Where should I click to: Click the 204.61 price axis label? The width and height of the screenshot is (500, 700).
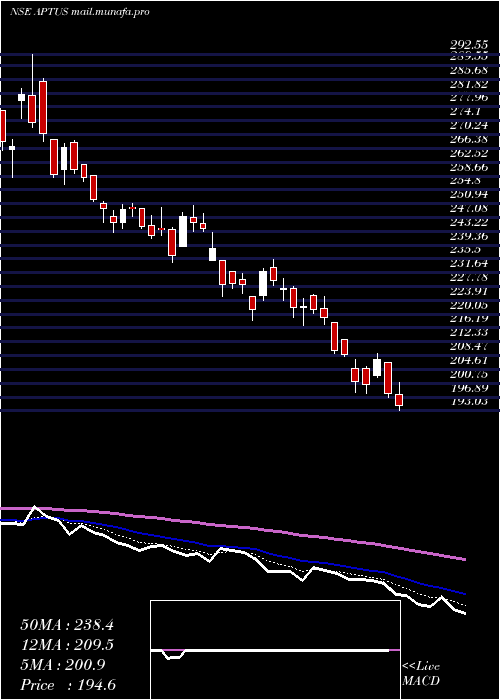[469, 360]
